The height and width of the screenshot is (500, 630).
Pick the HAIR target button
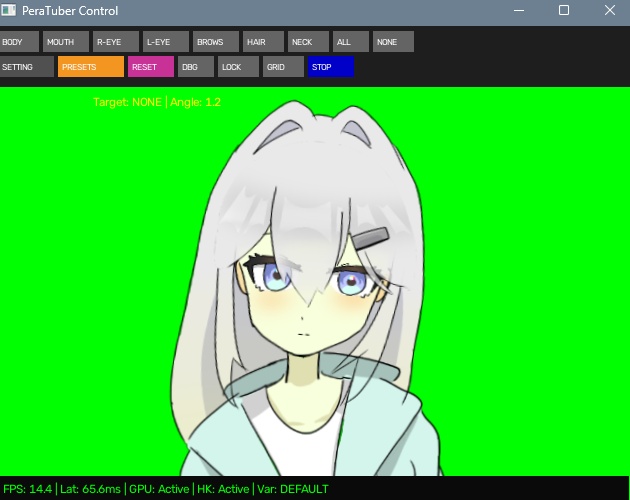tap(263, 42)
